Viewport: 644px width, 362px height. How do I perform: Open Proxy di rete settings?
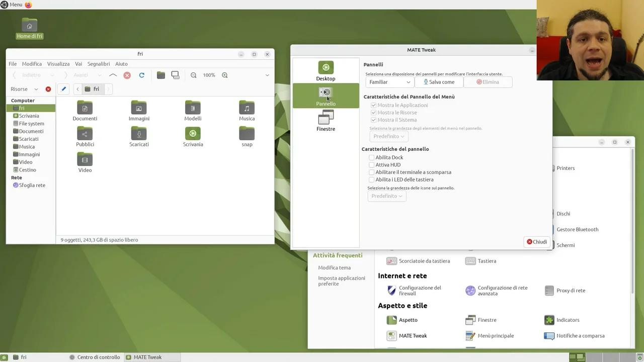(571, 290)
